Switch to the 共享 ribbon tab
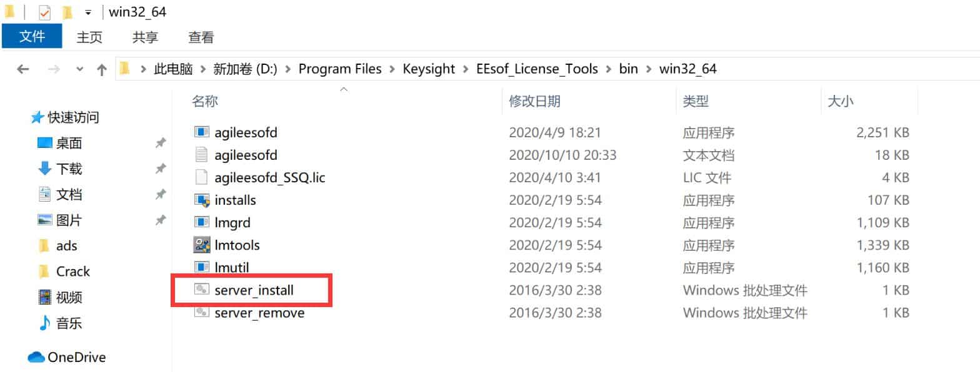Image resolution: width=980 pixels, height=372 pixels. pos(145,37)
